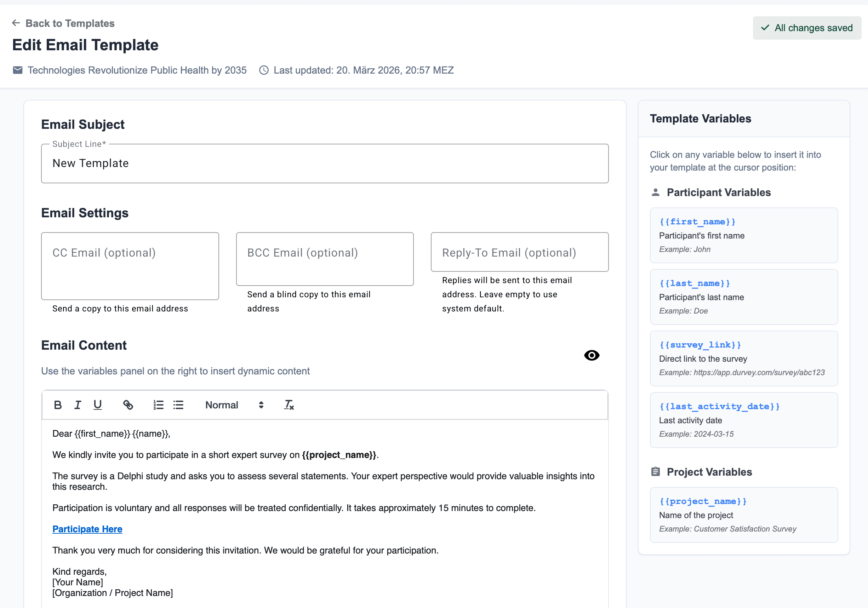Screen dimensions: 868x608
Task: Apply bulleted list formatting
Action: coord(178,405)
